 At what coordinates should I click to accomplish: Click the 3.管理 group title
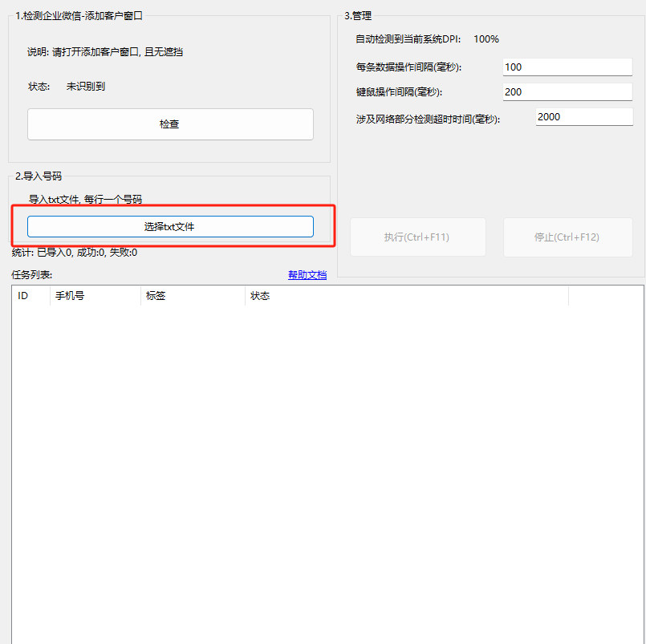tap(358, 16)
